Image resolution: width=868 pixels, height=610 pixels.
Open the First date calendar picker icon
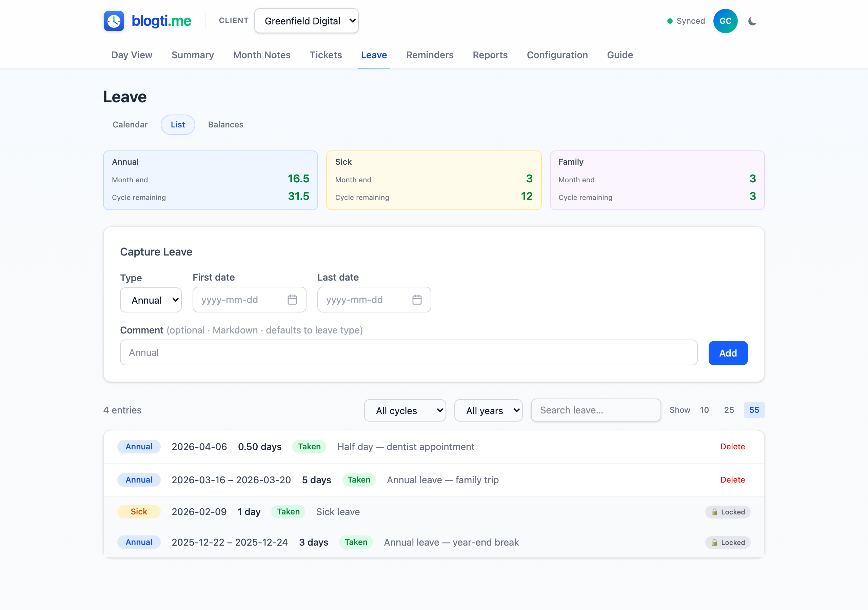pyautogui.click(x=292, y=300)
